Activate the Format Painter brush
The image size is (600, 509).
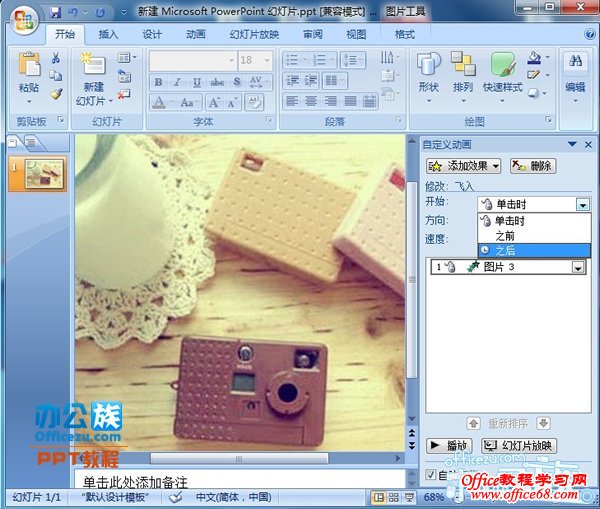click(x=56, y=94)
